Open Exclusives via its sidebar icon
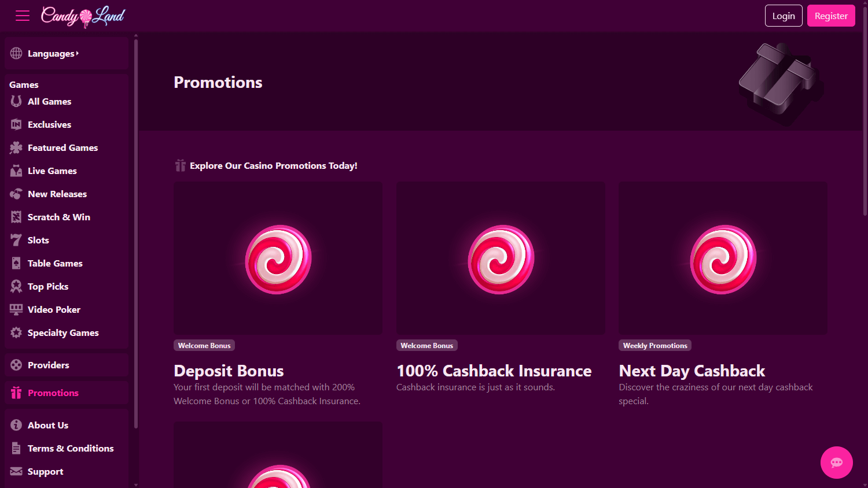This screenshot has width=868, height=488. click(x=16, y=124)
